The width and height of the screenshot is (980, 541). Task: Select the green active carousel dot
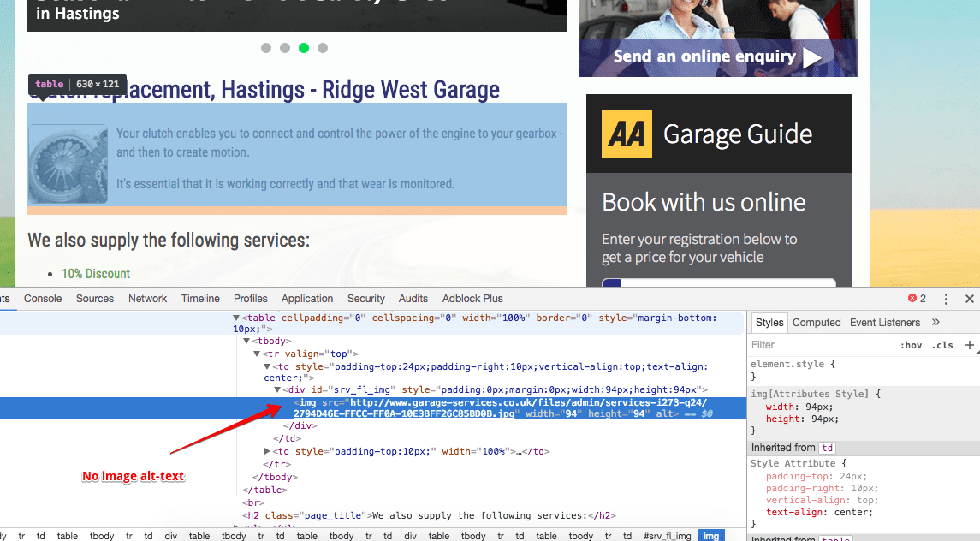[304, 48]
